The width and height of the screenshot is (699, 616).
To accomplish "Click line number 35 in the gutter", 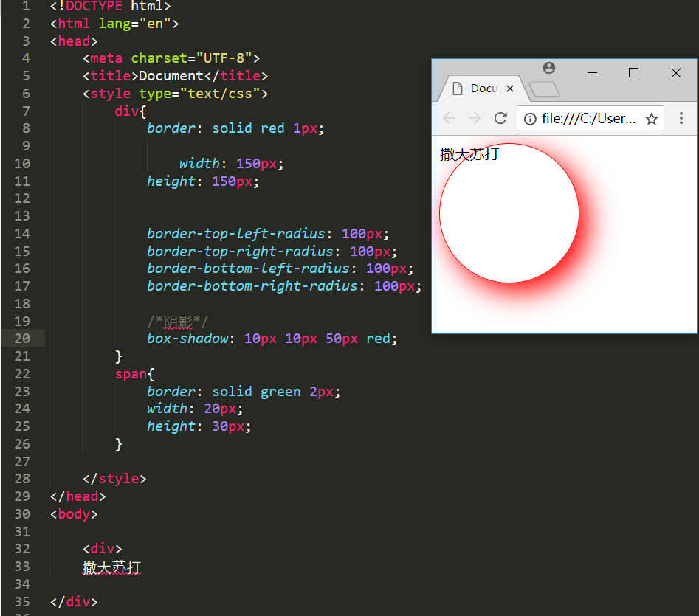I will pyautogui.click(x=22, y=601).
